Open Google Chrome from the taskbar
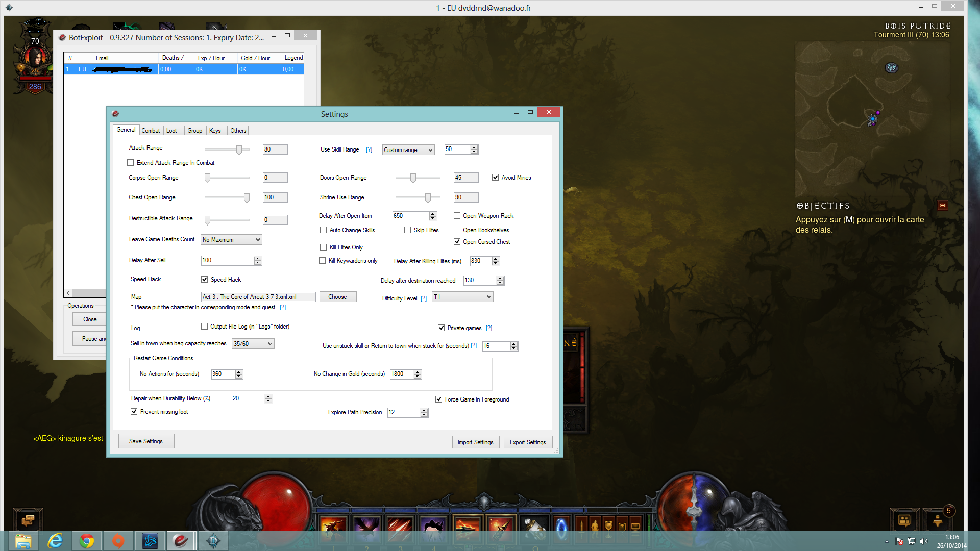 point(87,541)
